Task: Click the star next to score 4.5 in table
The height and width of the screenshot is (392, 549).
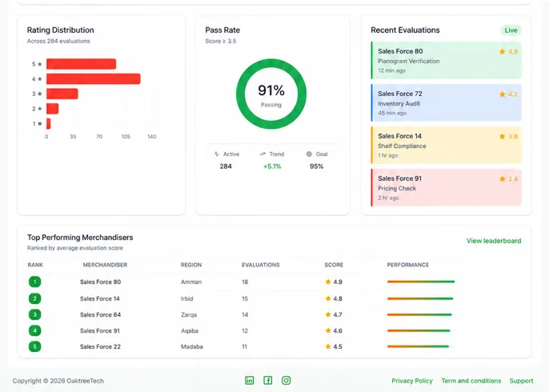Action: coord(328,346)
